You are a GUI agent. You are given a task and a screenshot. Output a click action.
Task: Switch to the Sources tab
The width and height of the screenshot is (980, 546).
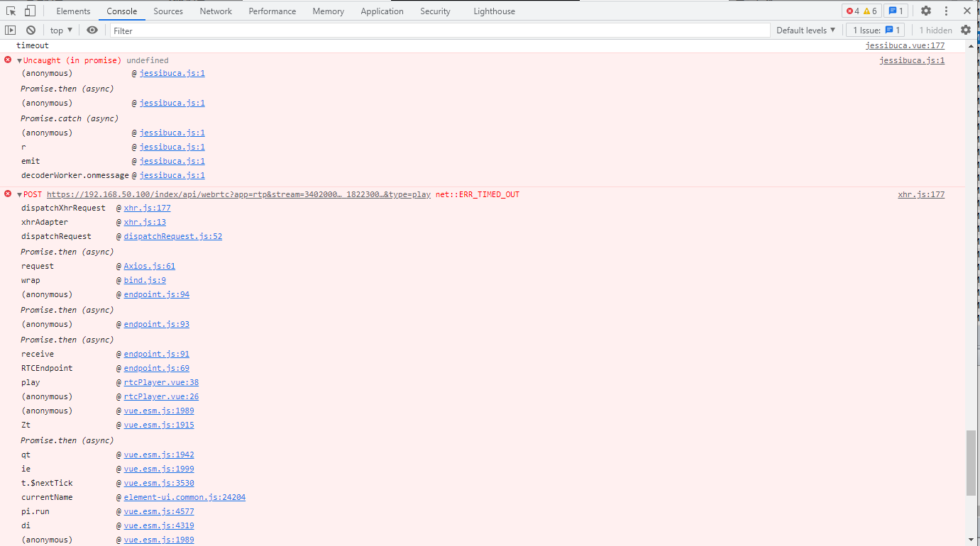click(167, 11)
